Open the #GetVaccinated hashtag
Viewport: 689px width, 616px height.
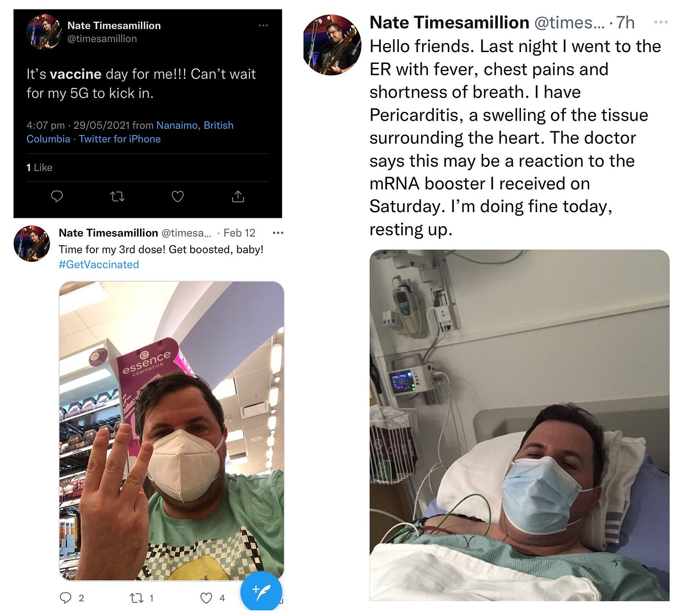point(99,265)
